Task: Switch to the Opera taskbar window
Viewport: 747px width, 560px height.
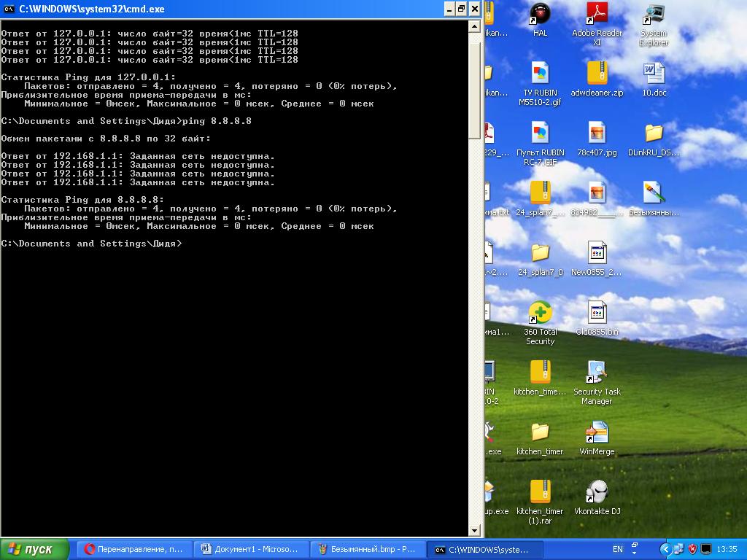Action: [x=135, y=549]
